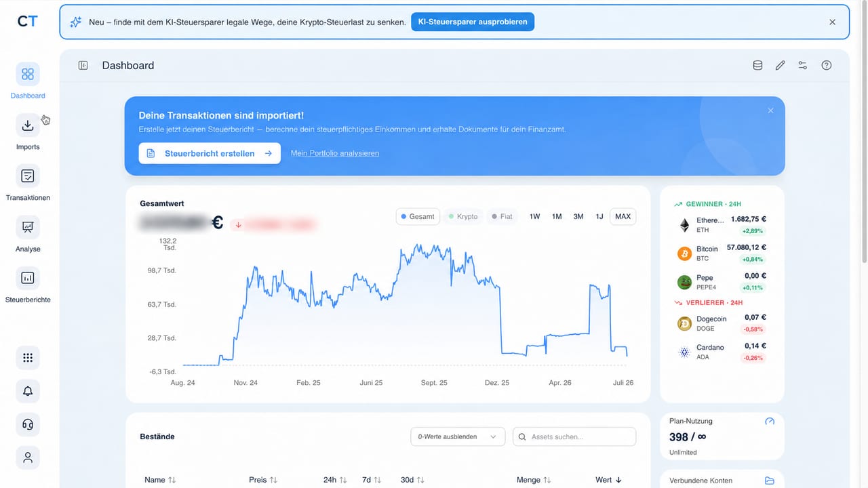This screenshot has height=488, width=868.
Task: Select the 1J time range
Action: (599, 217)
